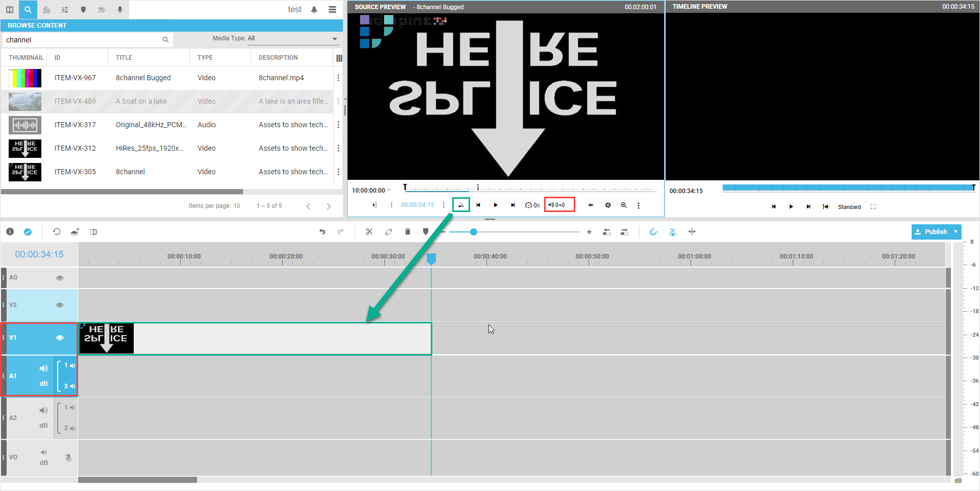
Task: Click the insert-to-timeline button in source preview
Action: (461, 205)
